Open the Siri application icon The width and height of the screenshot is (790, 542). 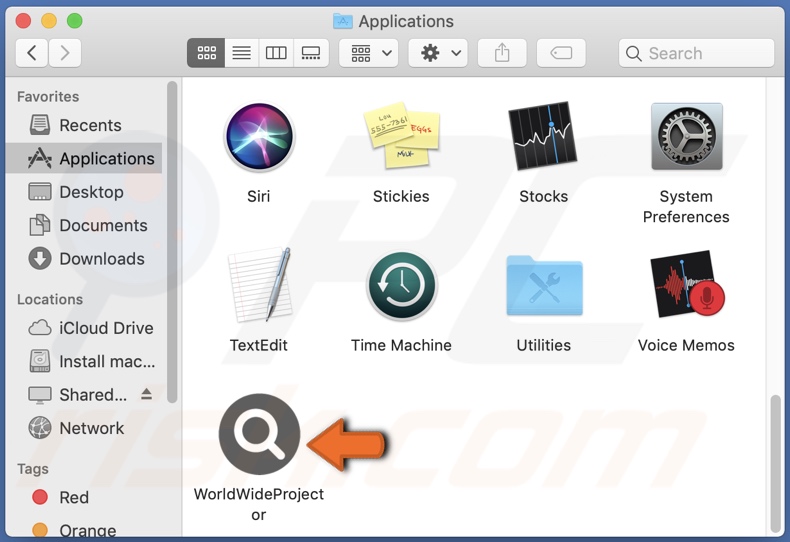click(x=259, y=137)
